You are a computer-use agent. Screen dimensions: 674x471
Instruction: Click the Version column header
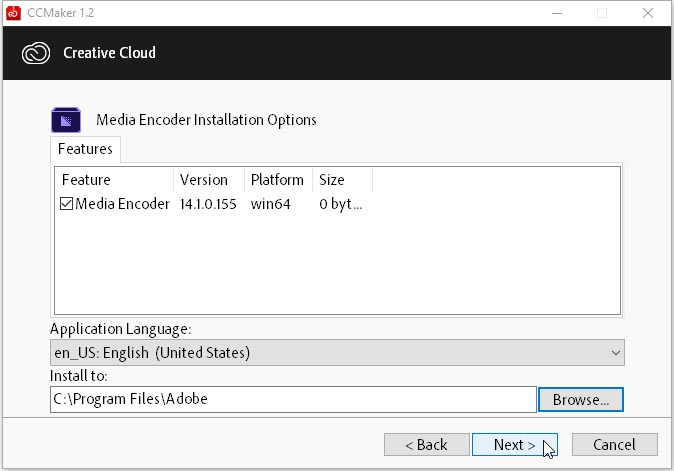coord(209,180)
